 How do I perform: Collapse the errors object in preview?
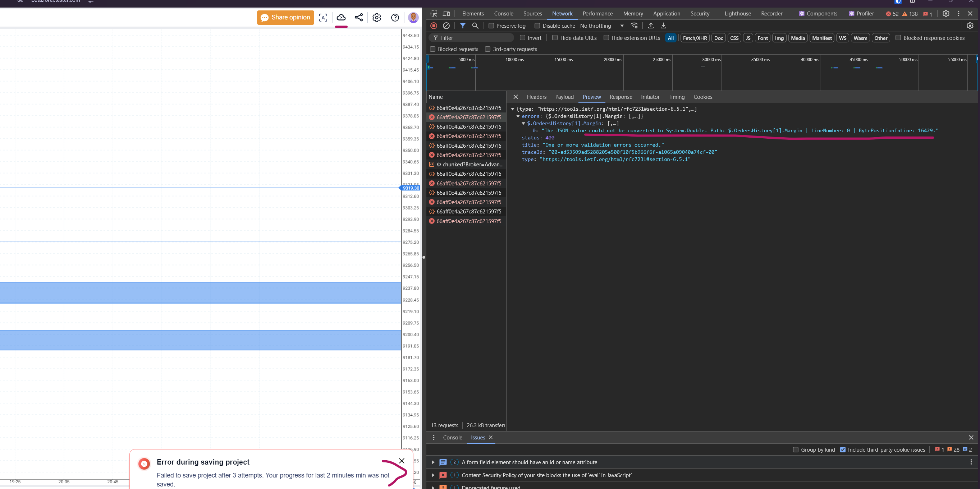click(518, 116)
